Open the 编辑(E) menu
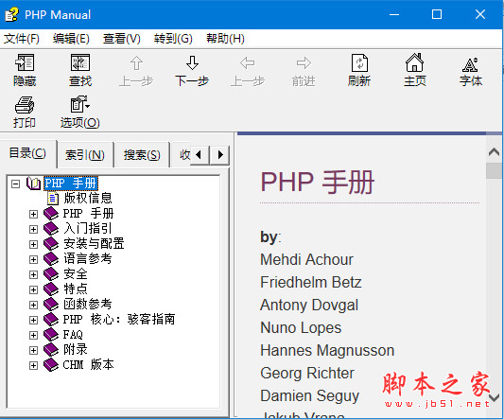Screen dimensions: 504x420 coord(71,39)
